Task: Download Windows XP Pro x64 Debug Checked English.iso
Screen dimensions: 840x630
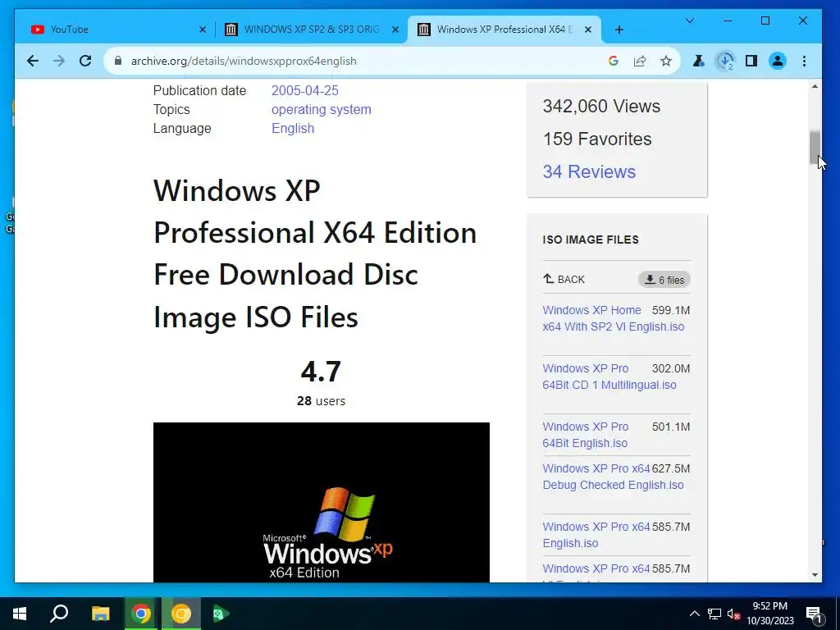Action: point(613,477)
